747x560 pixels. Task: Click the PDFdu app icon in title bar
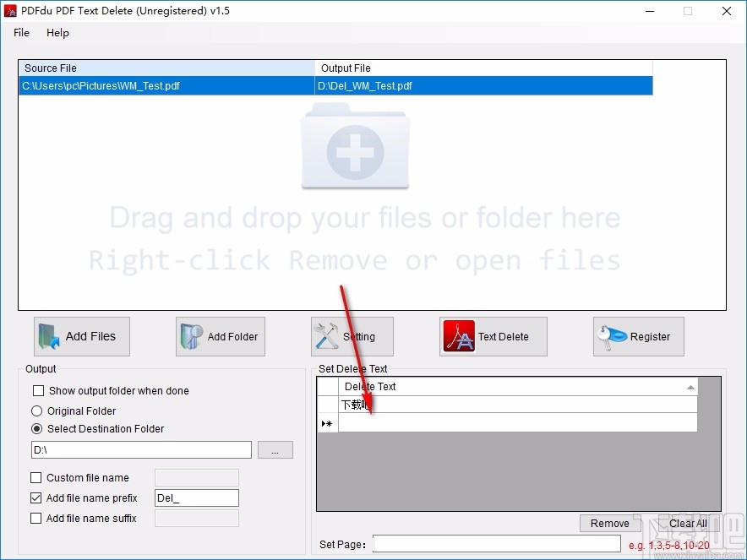coord(10,11)
